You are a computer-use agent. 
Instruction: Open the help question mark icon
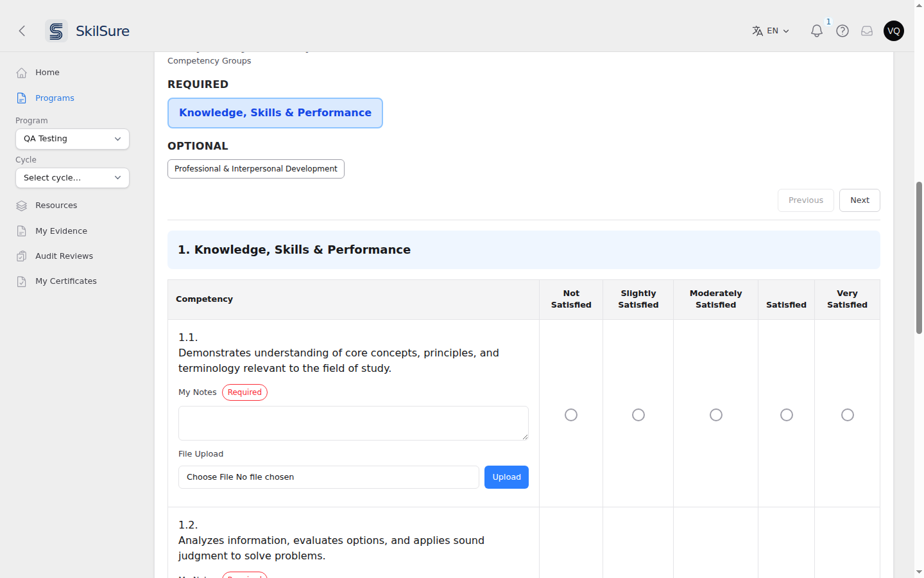(843, 31)
